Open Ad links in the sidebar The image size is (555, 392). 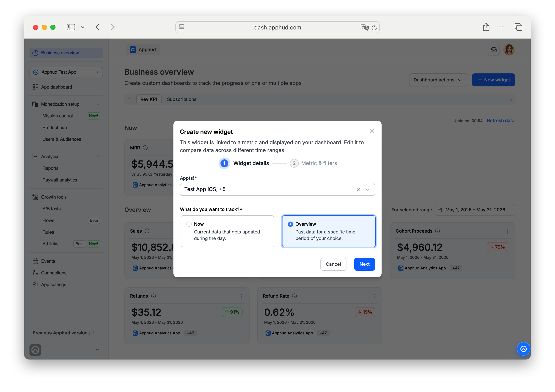click(50, 244)
